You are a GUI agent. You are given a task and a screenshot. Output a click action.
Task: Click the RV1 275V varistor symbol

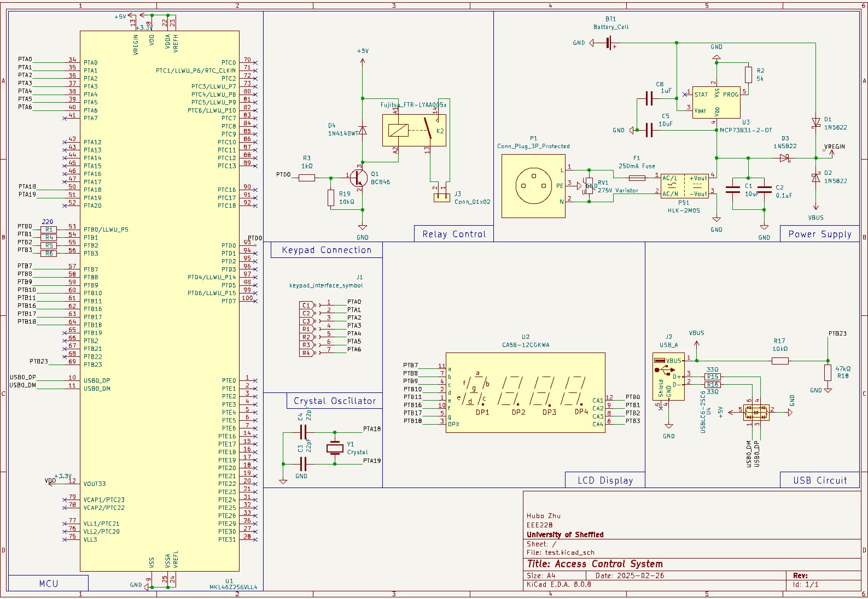tap(589, 185)
